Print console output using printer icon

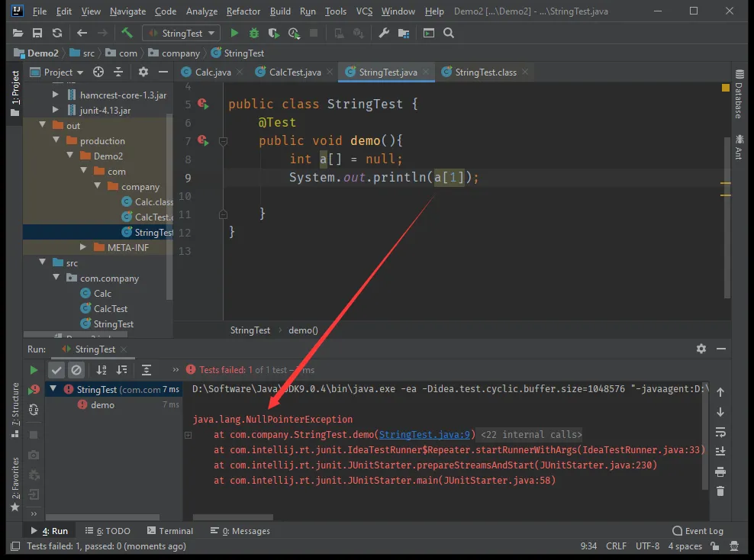click(720, 471)
